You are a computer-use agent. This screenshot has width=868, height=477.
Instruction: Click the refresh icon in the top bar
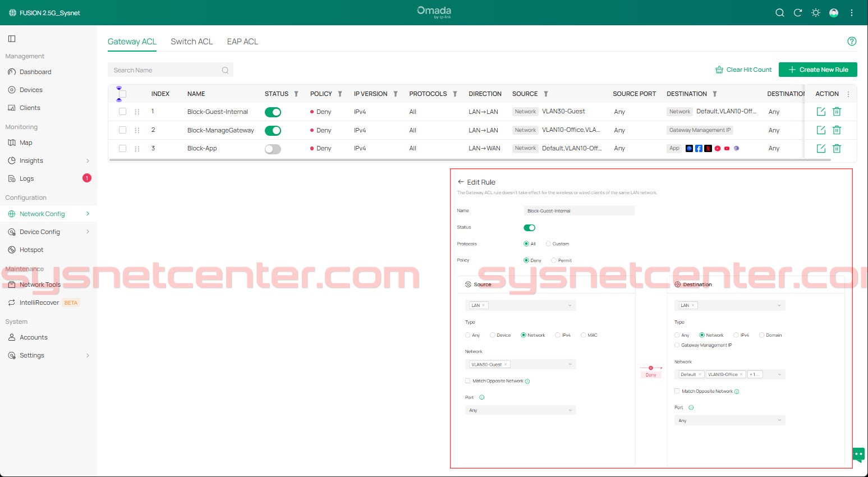[x=797, y=13]
